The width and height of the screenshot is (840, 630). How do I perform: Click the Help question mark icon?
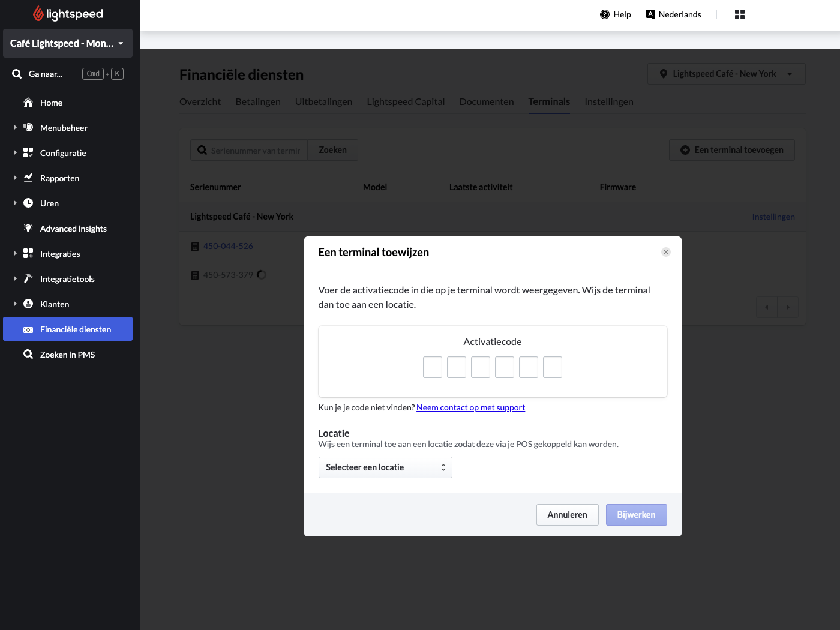tap(605, 14)
